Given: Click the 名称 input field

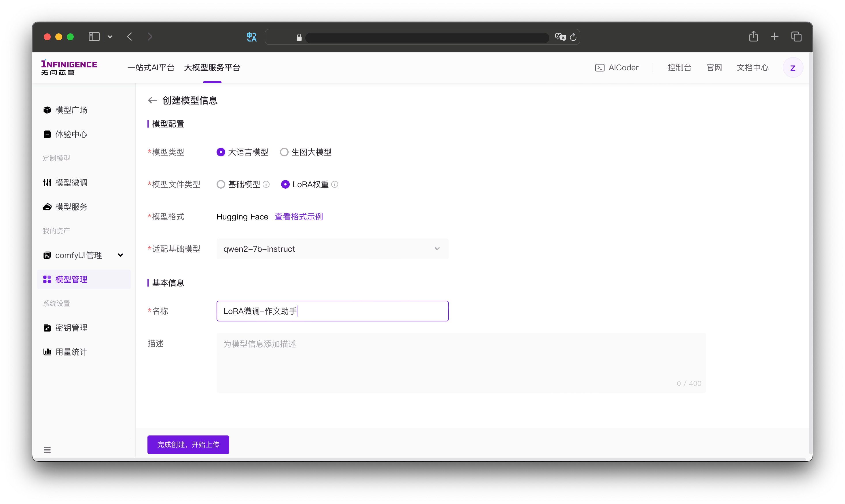Looking at the screenshot, I should [332, 311].
